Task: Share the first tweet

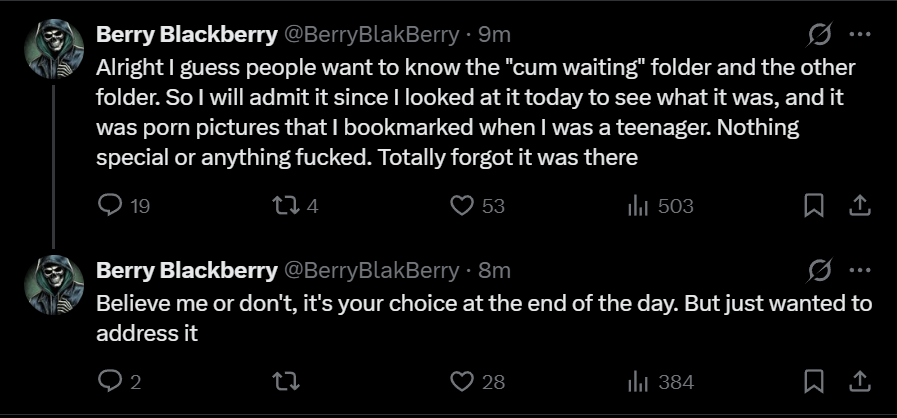Action: pos(858,206)
